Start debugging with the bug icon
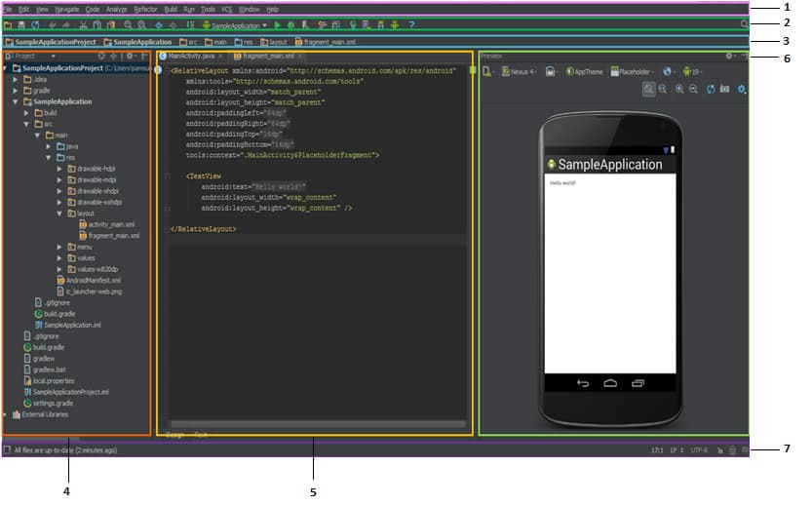The height and width of the screenshot is (506, 812). click(x=291, y=24)
